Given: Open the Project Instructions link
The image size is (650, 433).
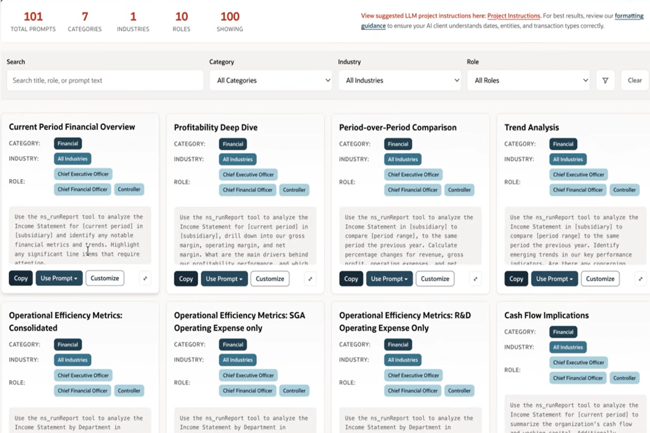Looking at the screenshot, I should point(513,16).
